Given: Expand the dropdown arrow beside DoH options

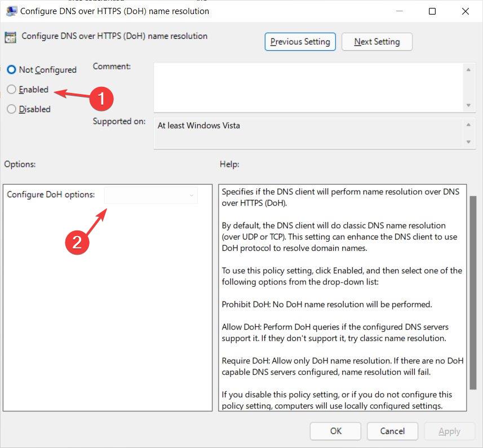Looking at the screenshot, I should (x=192, y=194).
